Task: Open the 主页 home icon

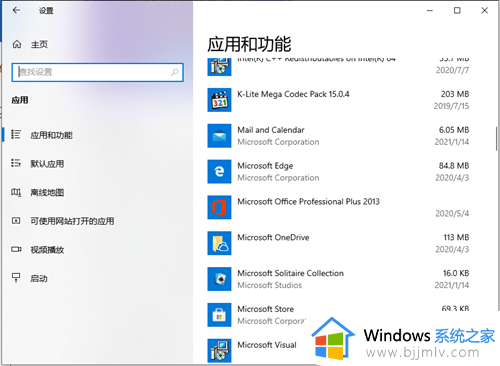Action: (x=17, y=44)
